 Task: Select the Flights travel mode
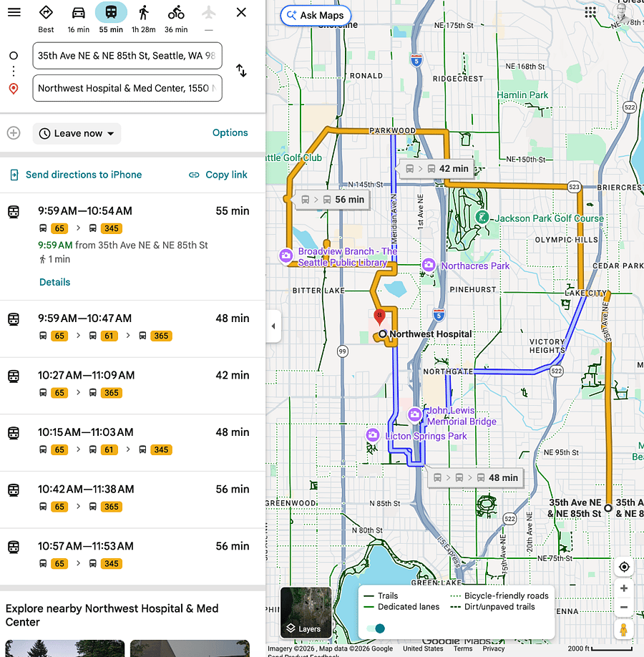[209, 19]
